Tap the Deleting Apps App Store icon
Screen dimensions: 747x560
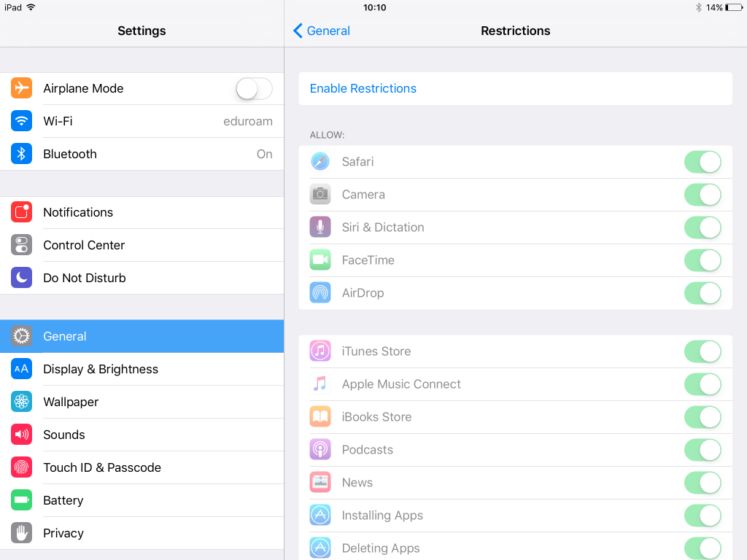point(320,548)
